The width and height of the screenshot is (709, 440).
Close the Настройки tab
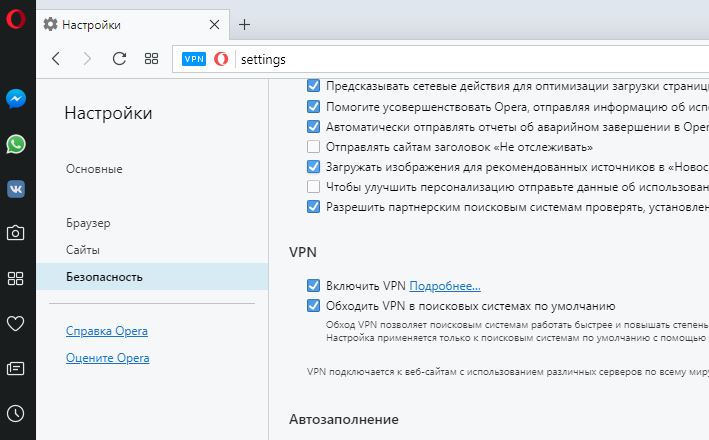214,24
